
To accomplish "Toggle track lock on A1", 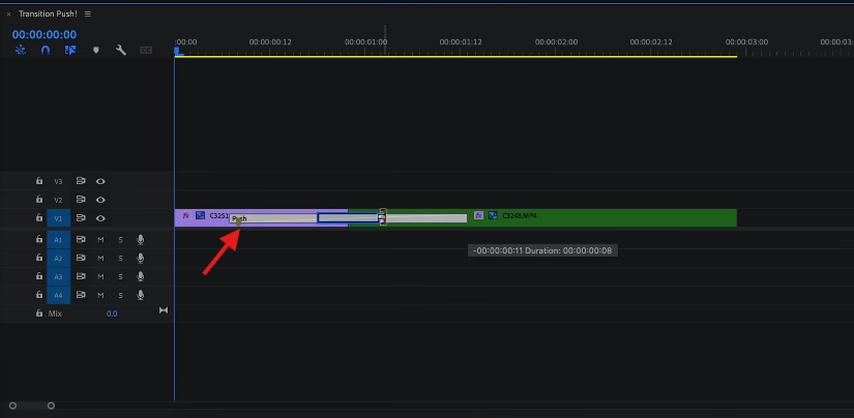I will pos(39,239).
